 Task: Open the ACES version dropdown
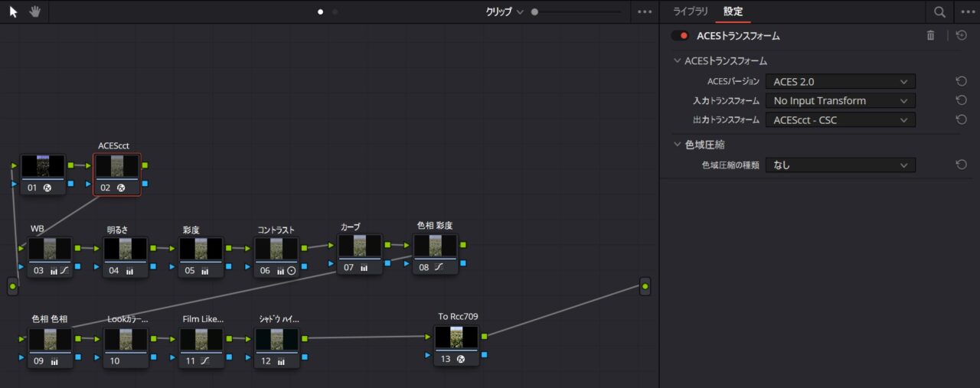pos(840,81)
